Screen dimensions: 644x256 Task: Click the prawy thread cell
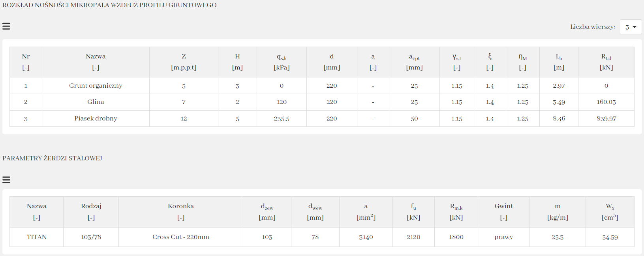coord(503,237)
